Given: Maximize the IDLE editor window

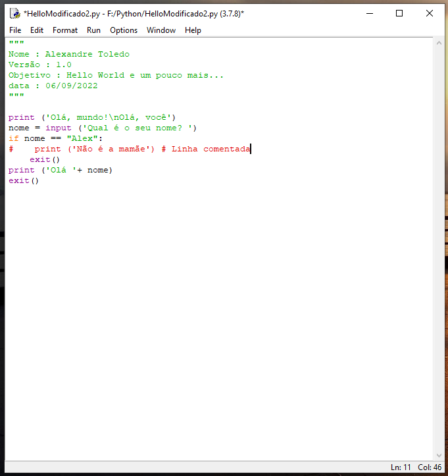Looking at the screenshot, I should point(399,13).
